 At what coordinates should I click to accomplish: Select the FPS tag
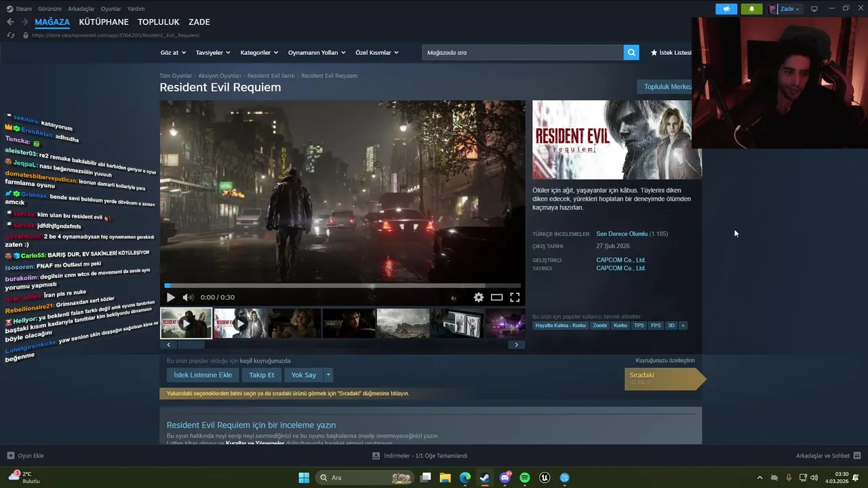pos(656,325)
